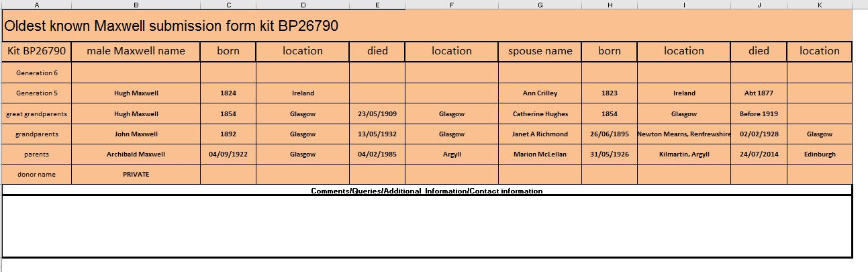Select column E header
This screenshot has height=272, width=868.
coord(377,5)
